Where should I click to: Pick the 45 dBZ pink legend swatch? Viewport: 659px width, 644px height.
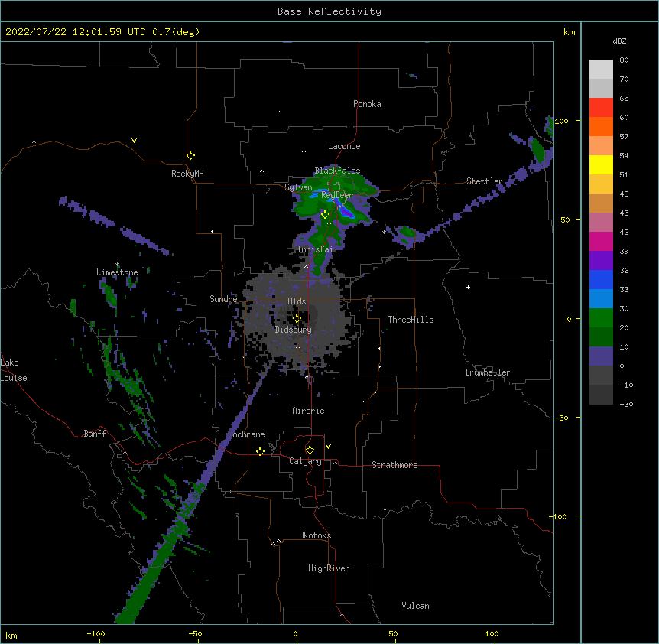click(601, 223)
